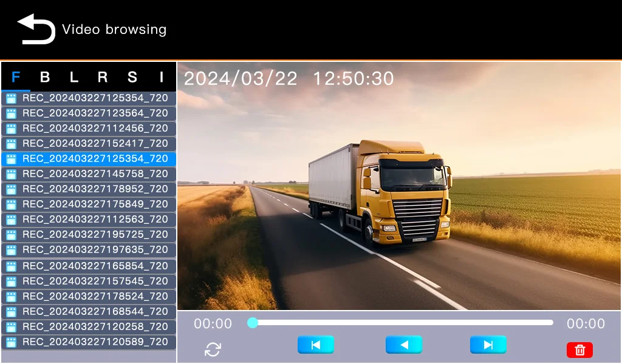This screenshot has width=622, height=364.
Task: Click the file icon beside REC_20240327195725_720
Action: (x=11, y=235)
